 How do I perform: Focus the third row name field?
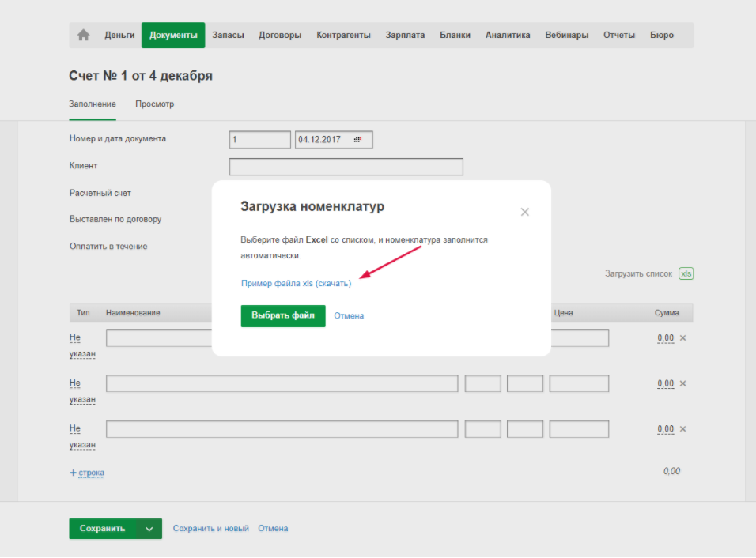coord(282,429)
